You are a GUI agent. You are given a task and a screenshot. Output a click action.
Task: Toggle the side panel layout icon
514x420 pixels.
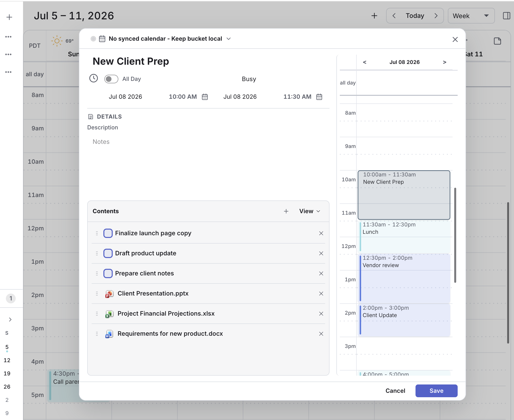[506, 16]
